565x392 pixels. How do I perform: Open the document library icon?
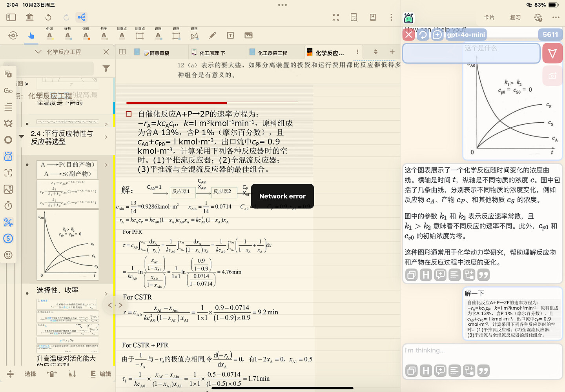(29, 17)
